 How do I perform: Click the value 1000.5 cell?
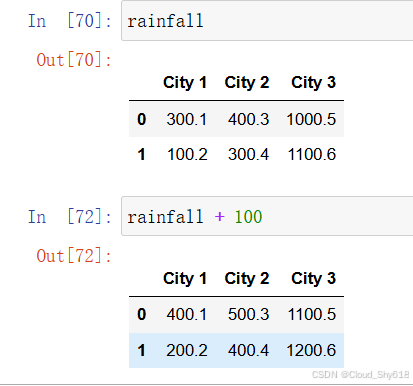pos(311,119)
